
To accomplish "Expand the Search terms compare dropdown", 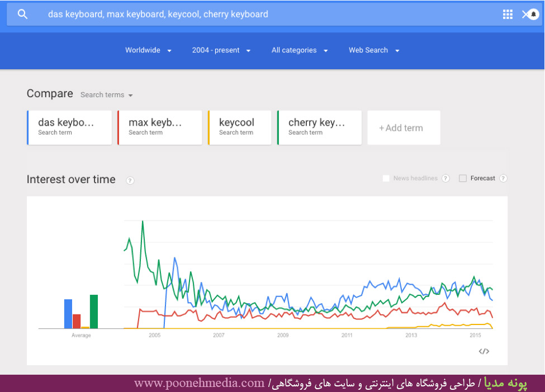I will [107, 95].
